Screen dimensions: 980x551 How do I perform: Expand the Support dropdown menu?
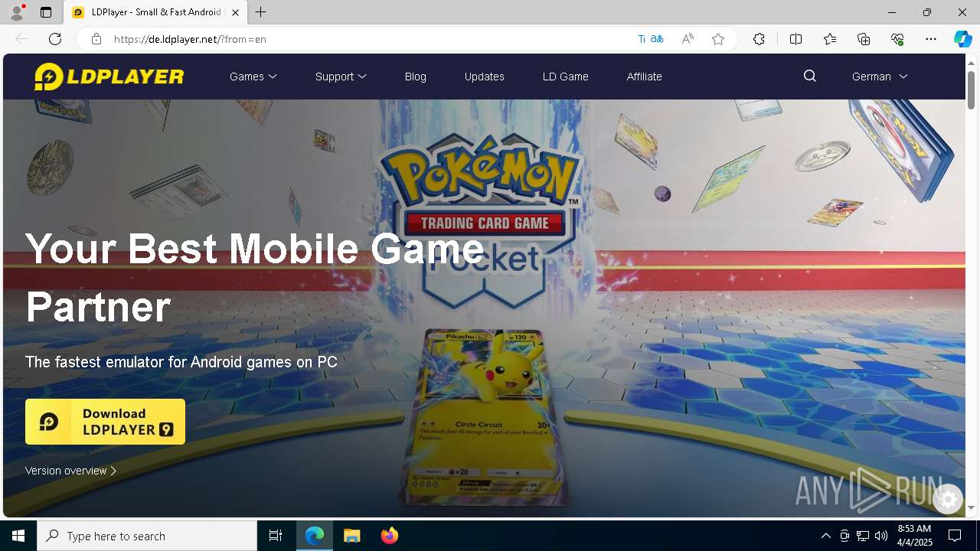pyautogui.click(x=341, y=77)
